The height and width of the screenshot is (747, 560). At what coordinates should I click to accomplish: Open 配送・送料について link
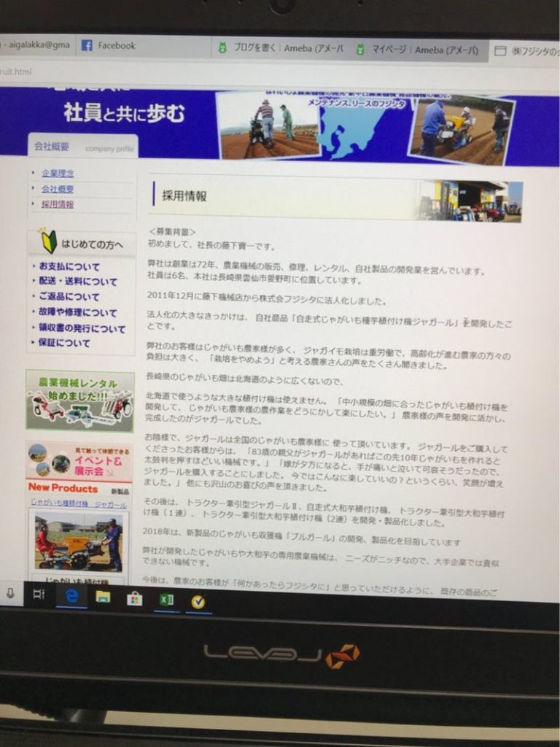click(77, 282)
